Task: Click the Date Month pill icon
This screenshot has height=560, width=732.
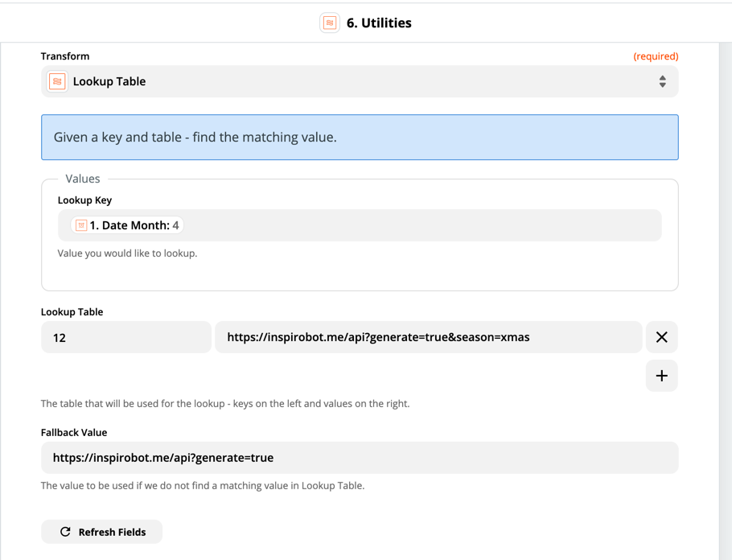Action: pyautogui.click(x=81, y=225)
